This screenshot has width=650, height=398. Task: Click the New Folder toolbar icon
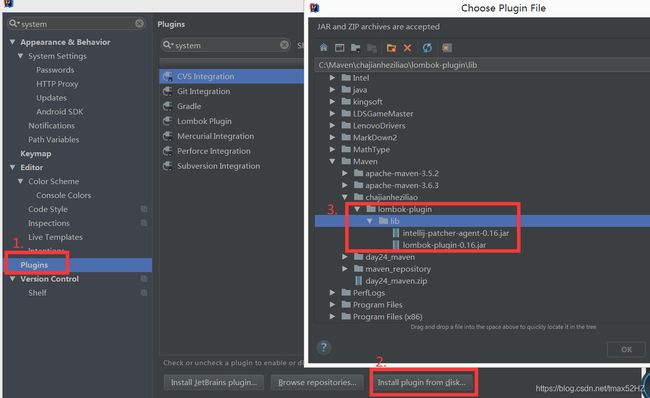(391, 48)
